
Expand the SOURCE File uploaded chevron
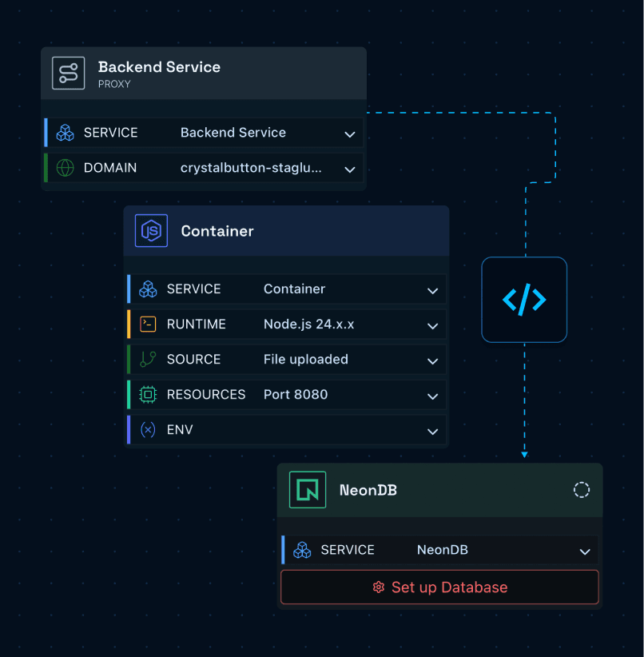coord(433,361)
